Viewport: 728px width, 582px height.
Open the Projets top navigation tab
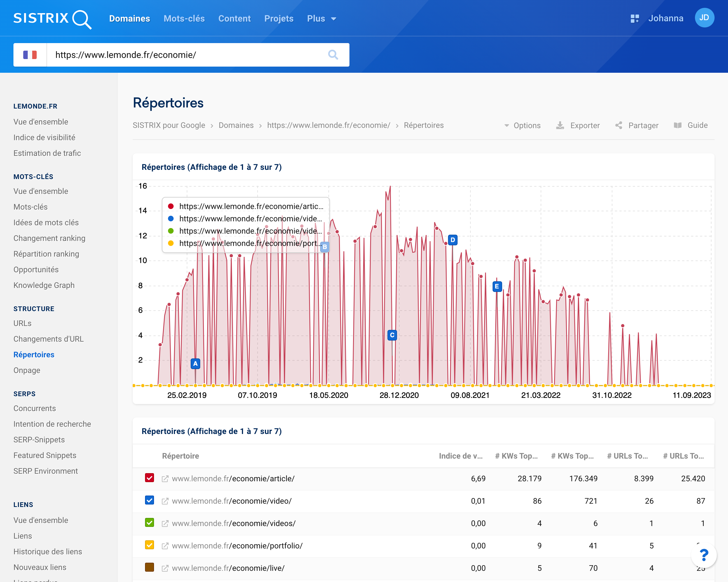tap(279, 18)
